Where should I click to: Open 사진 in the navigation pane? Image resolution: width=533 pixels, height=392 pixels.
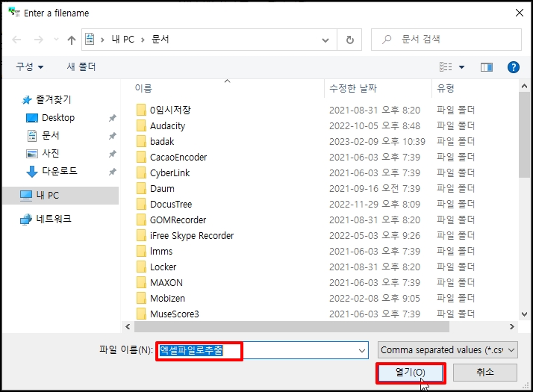(x=50, y=153)
